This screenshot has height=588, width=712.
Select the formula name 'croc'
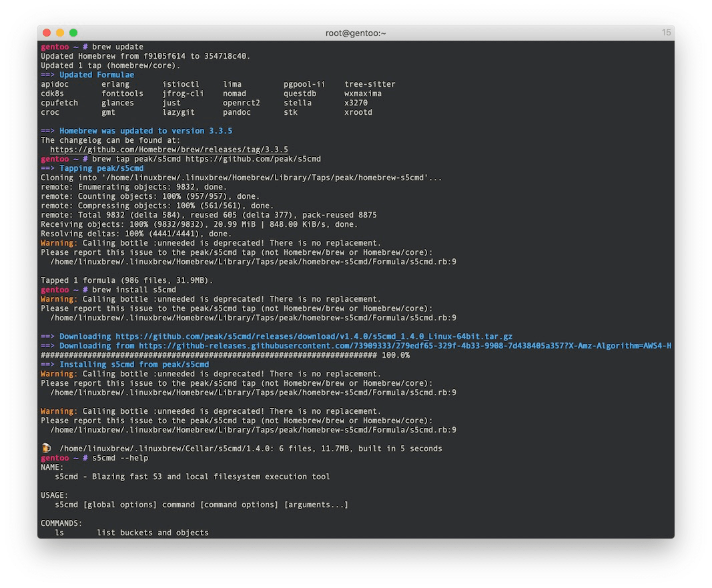(x=50, y=112)
